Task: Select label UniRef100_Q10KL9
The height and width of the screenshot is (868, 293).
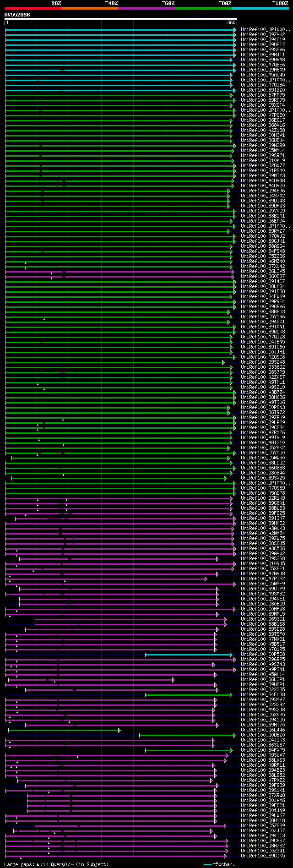Action: click(263, 160)
